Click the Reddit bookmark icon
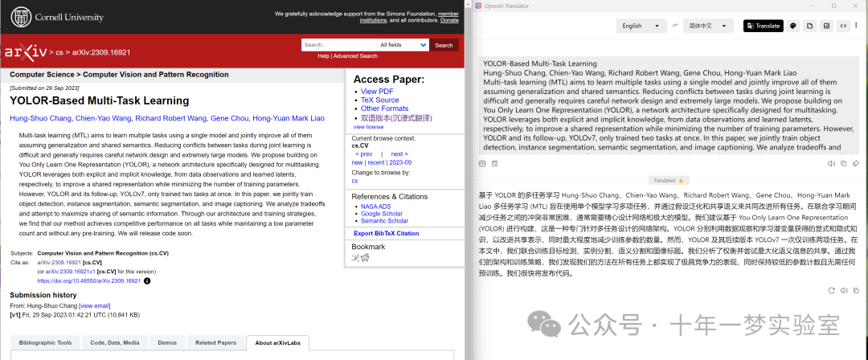 366,257
